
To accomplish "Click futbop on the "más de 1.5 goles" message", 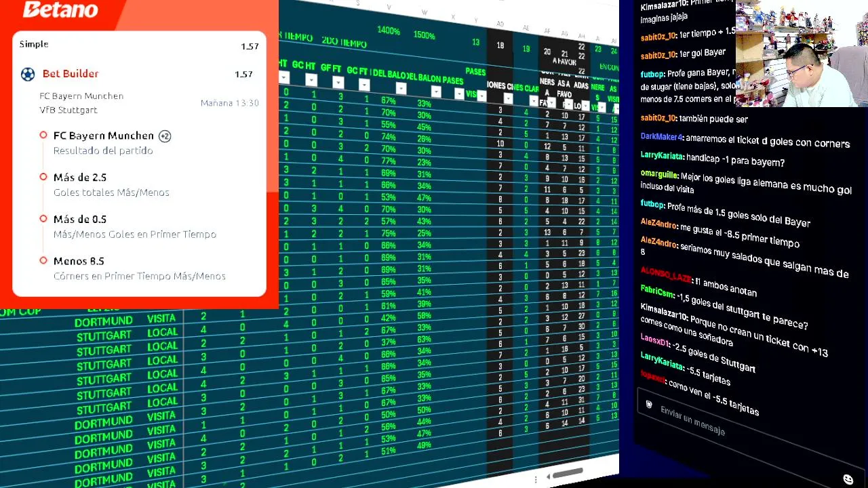I will pos(652,204).
